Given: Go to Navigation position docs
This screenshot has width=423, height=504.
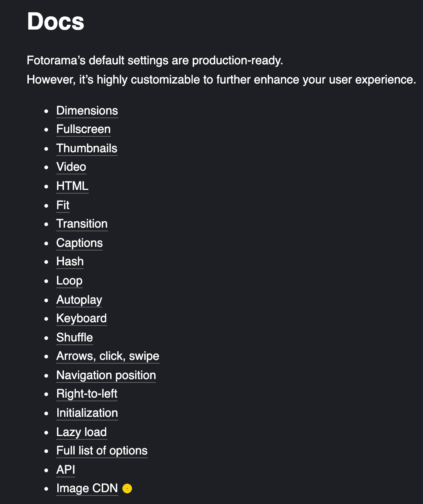Looking at the screenshot, I should coord(106,375).
